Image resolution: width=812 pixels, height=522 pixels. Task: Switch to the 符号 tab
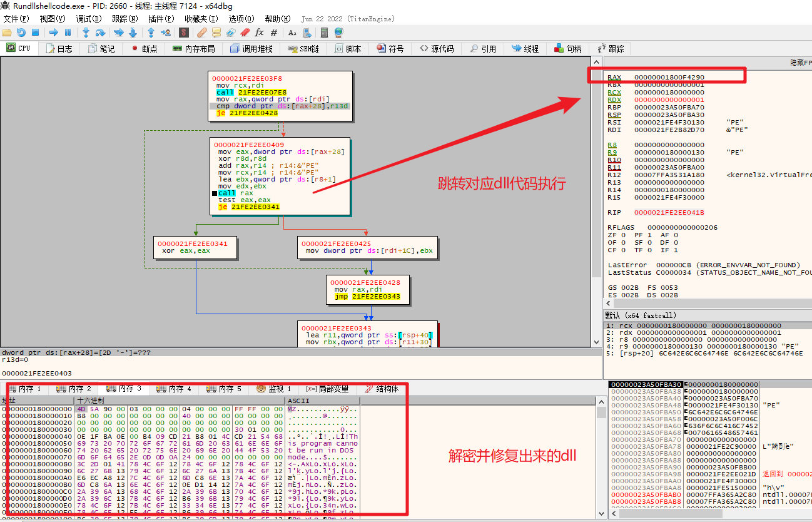[390, 48]
